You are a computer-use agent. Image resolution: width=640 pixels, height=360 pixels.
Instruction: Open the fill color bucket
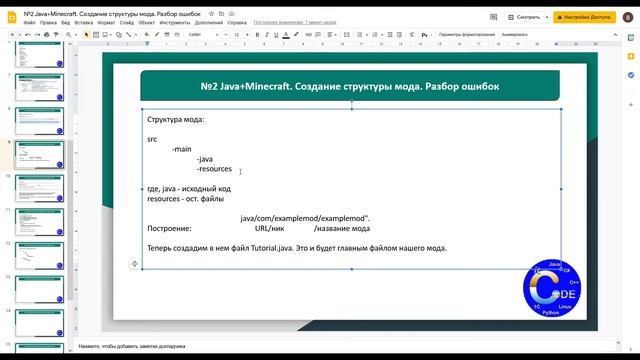pyautogui.click(x=147, y=35)
